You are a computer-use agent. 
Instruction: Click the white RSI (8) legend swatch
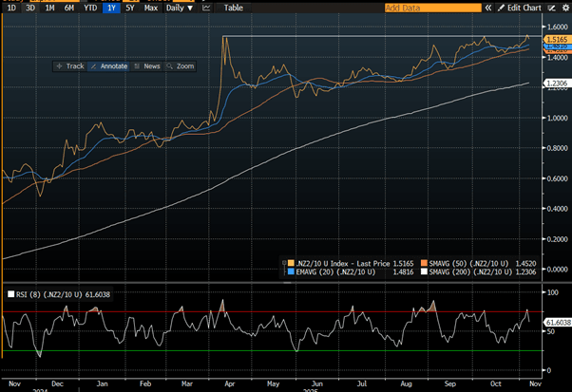point(11,295)
